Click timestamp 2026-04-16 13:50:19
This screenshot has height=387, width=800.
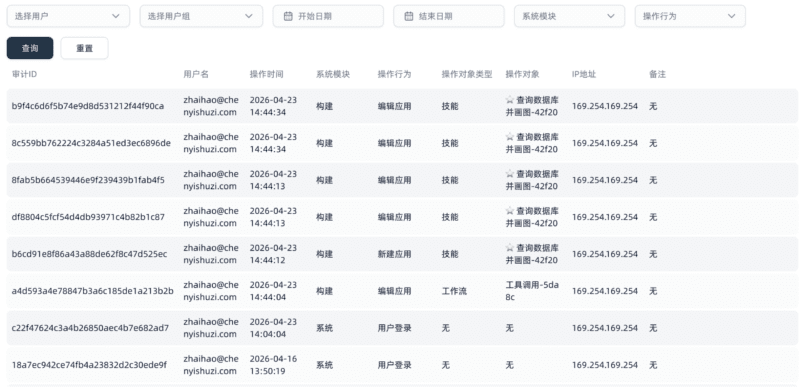[x=273, y=365]
